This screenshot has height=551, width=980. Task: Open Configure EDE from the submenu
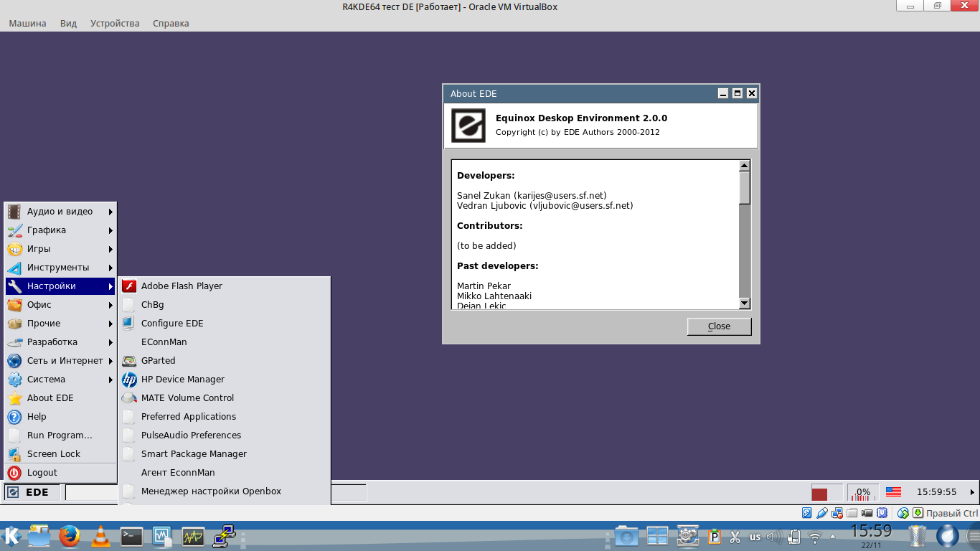(225, 323)
